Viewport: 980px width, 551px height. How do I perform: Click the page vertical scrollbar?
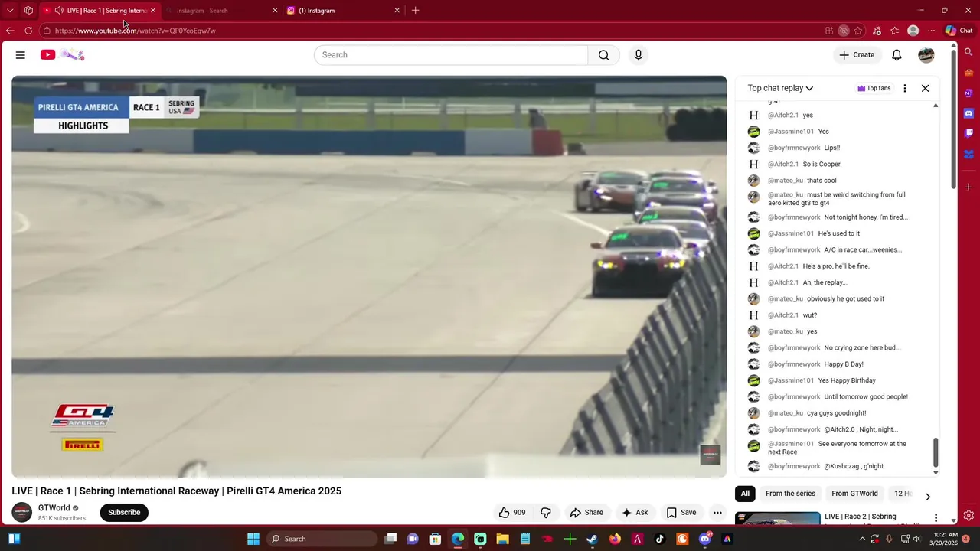click(x=954, y=119)
